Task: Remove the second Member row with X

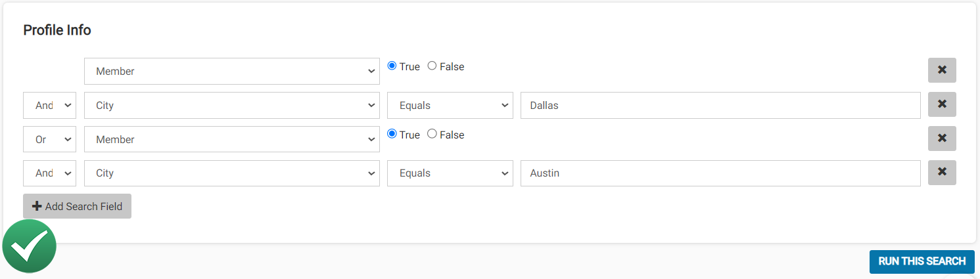Action: click(942, 139)
